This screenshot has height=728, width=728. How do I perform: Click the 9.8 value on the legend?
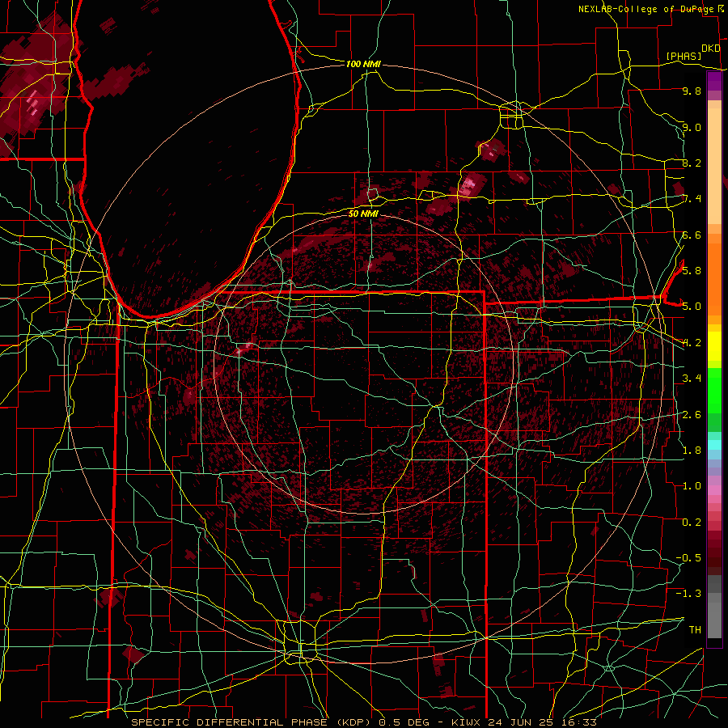pyautogui.click(x=692, y=91)
